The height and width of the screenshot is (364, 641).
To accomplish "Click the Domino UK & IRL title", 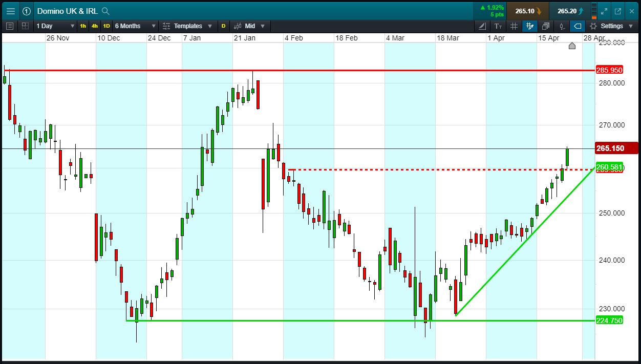I will pos(67,11).
